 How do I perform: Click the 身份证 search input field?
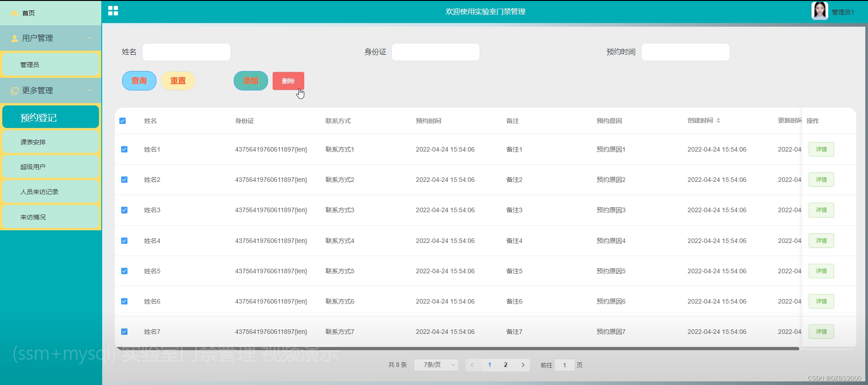pyautogui.click(x=436, y=52)
